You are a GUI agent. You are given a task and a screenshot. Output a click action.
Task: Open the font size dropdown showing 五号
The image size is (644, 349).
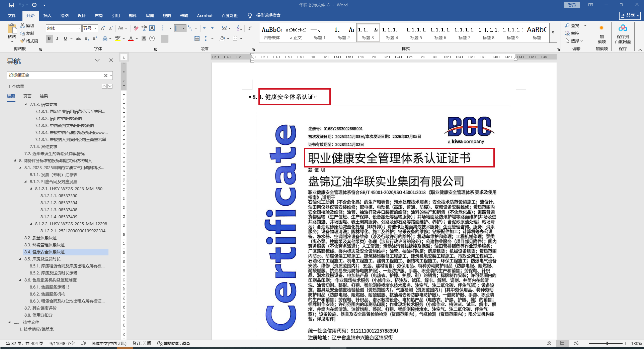(x=95, y=28)
